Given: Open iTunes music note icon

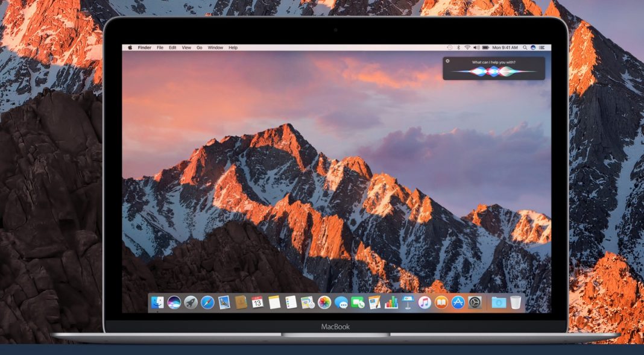Looking at the screenshot, I should pos(425,303).
